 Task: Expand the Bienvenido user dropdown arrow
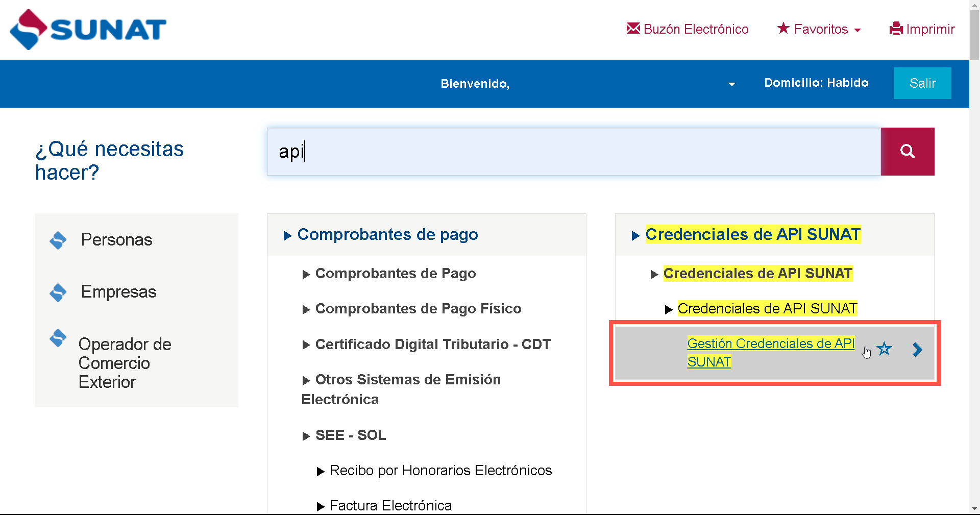point(731,84)
